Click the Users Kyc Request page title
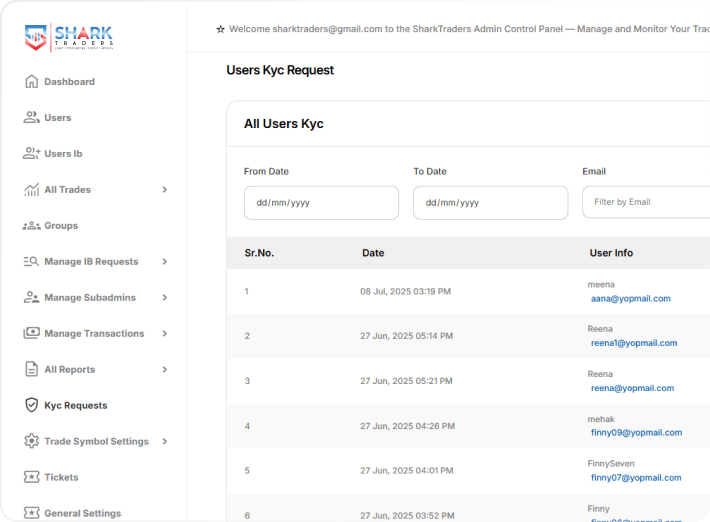The height and width of the screenshot is (522, 710). click(x=280, y=70)
